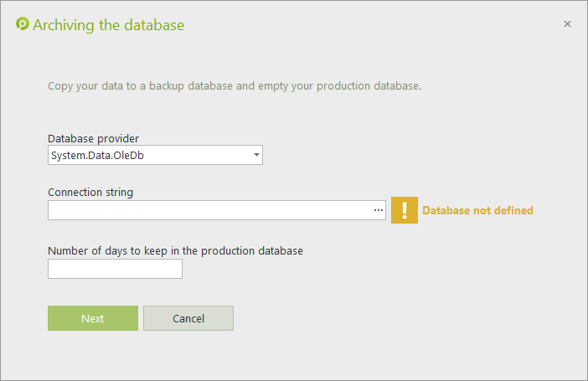
Task: Click the yellow warning exclamation icon
Action: [x=404, y=210]
